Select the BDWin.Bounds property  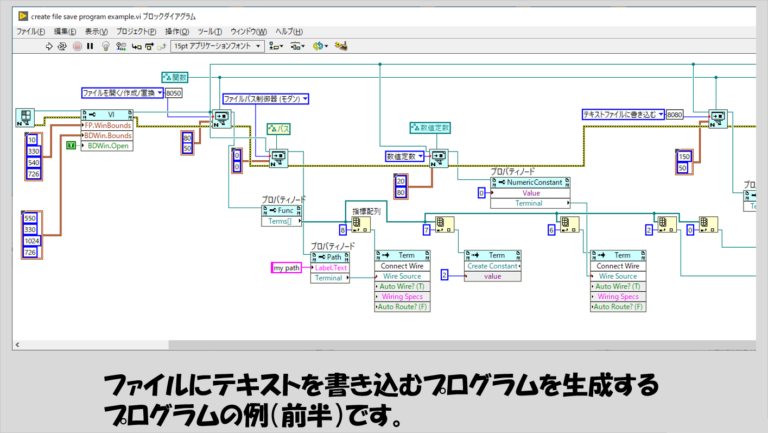(x=107, y=136)
